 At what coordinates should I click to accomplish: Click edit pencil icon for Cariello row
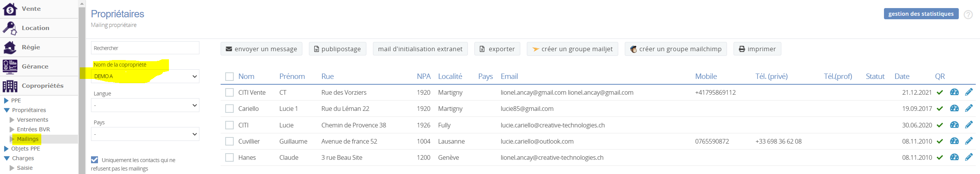pyautogui.click(x=969, y=109)
